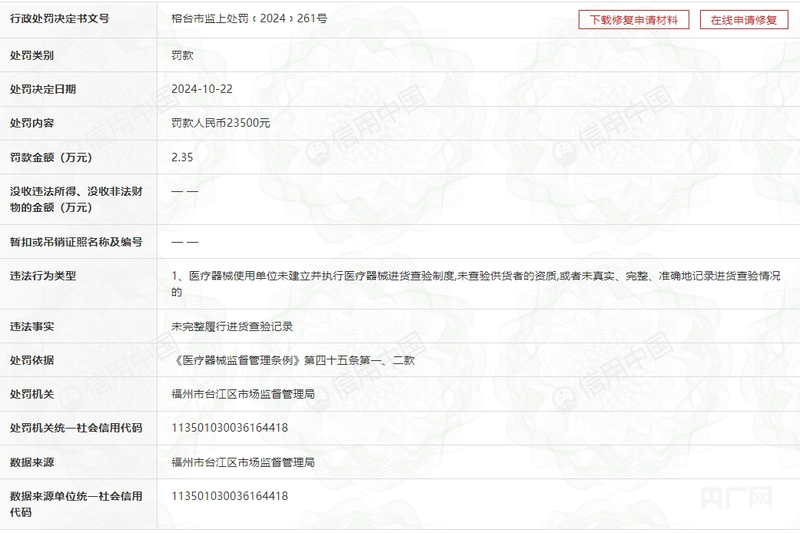Click the 数据来源 label
This screenshot has height=533, width=800.
pyautogui.click(x=32, y=463)
